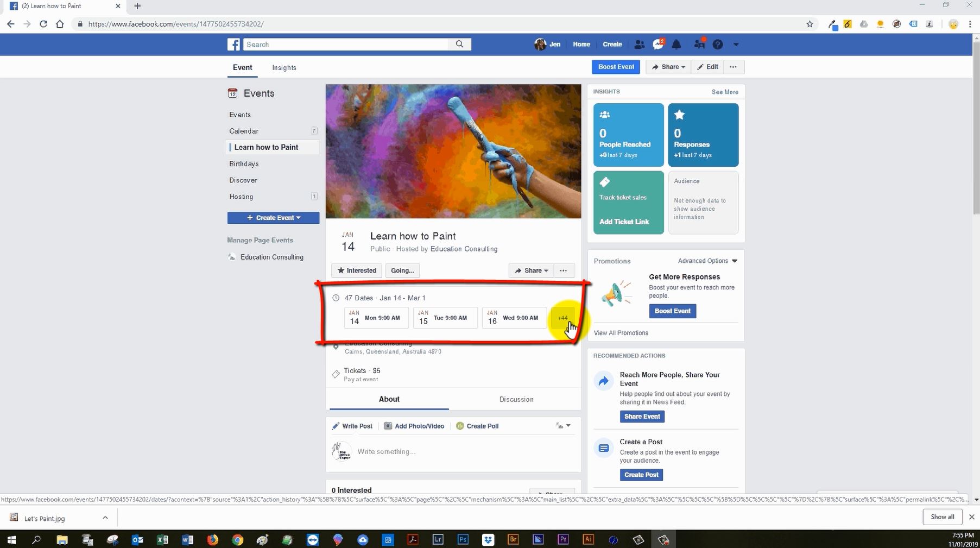Click the search magnifier button in Facebook search bar
980x548 pixels.
pos(460,45)
